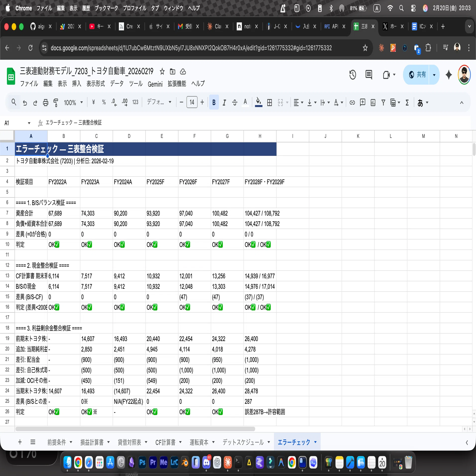Viewport: 476px width, 476px height.
Task: Open the functions sigma menu
Action: (x=407, y=102)
